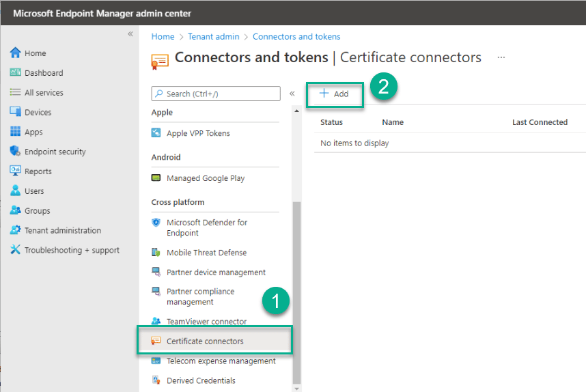Click the Dashboard chart icon

click(15, 72)
